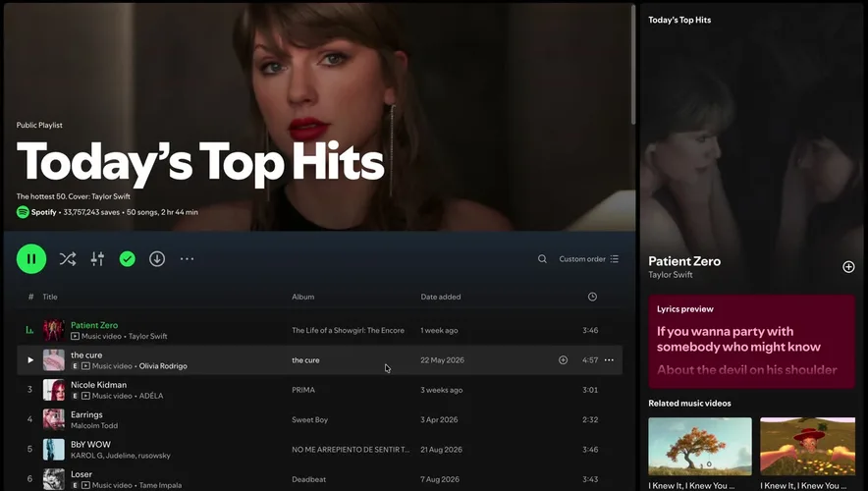This screenshot has height=491, width=868.
Task: Sort tracks by Date added column
Action: [441, 297]
